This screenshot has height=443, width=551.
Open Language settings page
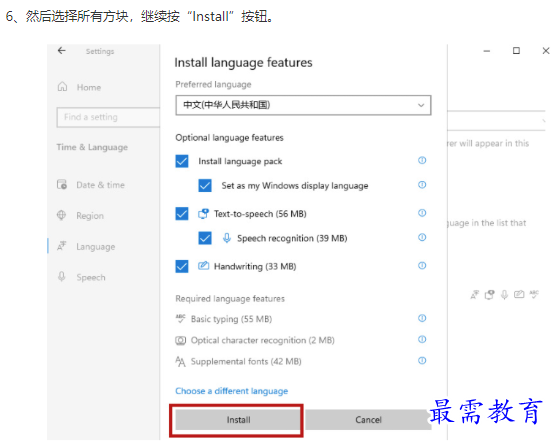[96, 246]
